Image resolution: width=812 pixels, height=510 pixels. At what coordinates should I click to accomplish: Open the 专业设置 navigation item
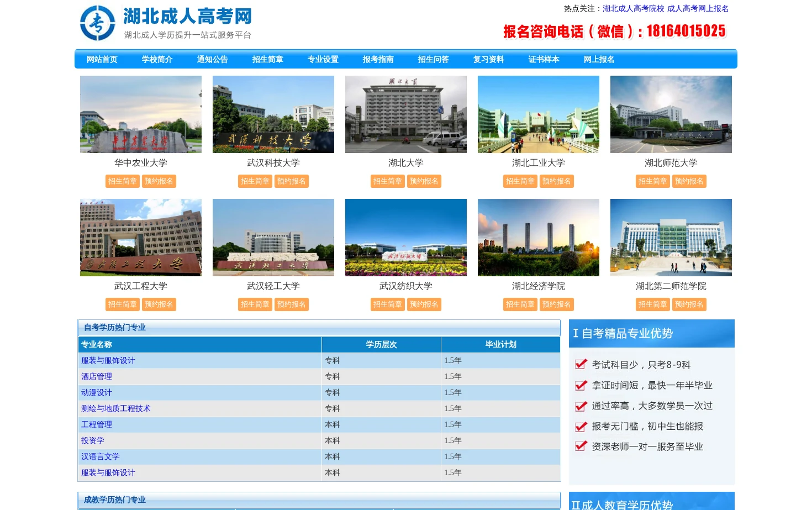pyautogui.click(x=323, y=59)
